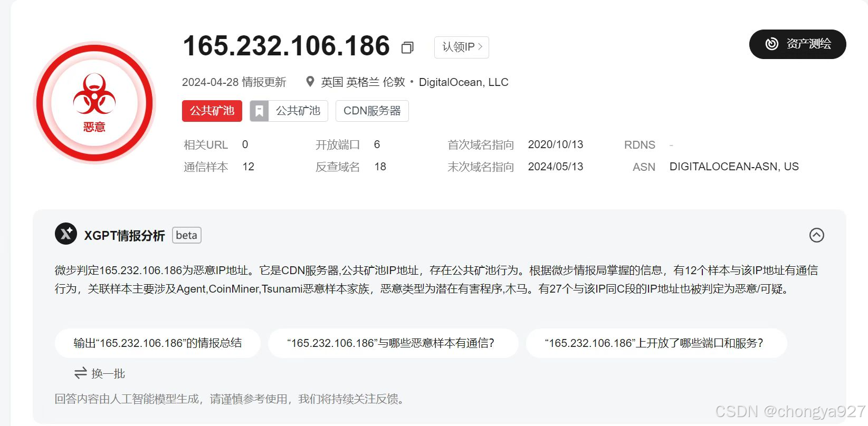Open 资产测绘 asset mapping
Image resolution: width=868 pixels, height=426 pixels.
point(797,44)
